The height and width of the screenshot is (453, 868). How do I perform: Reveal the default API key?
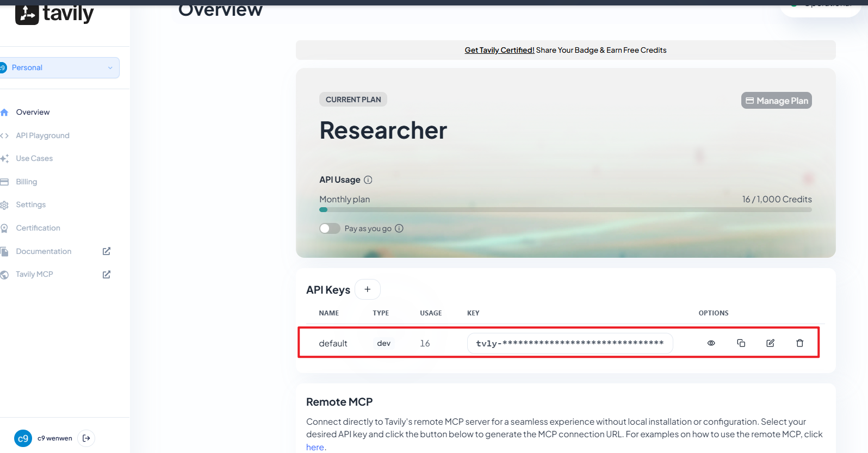(711, 343)
